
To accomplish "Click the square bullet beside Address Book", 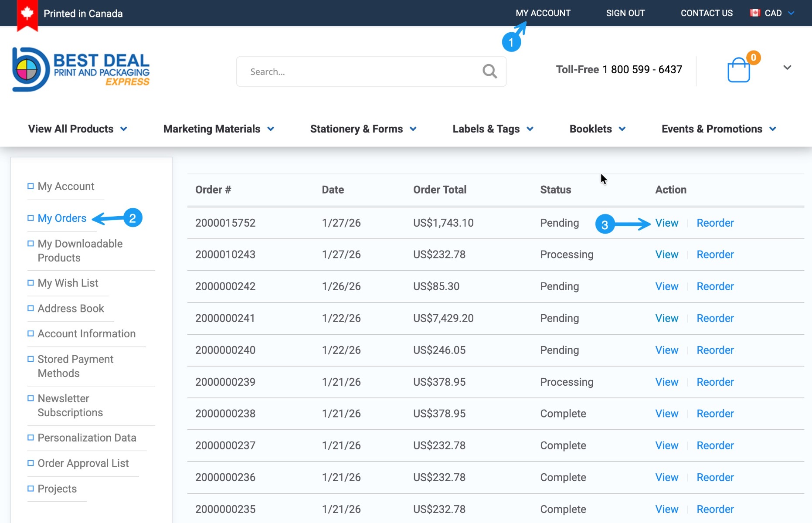I will click(x=31, y=308).
